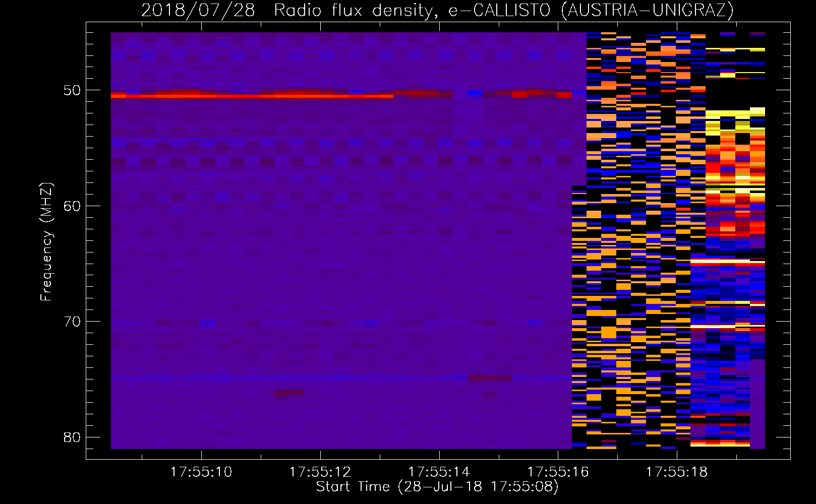
Task: Click the plot title starting "2018/07/28 Radio flux density"
Action: [x=437, y=10]
